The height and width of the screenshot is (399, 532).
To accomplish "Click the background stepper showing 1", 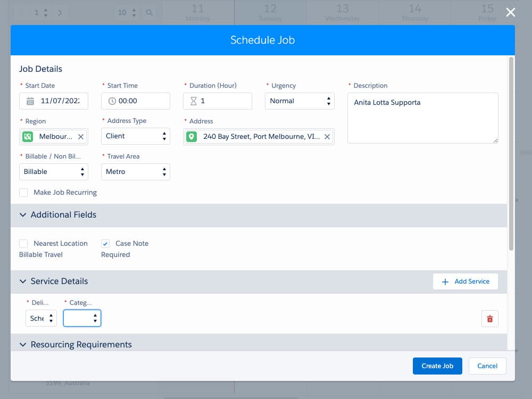I will pyautogui.click(x=40, y=13).
